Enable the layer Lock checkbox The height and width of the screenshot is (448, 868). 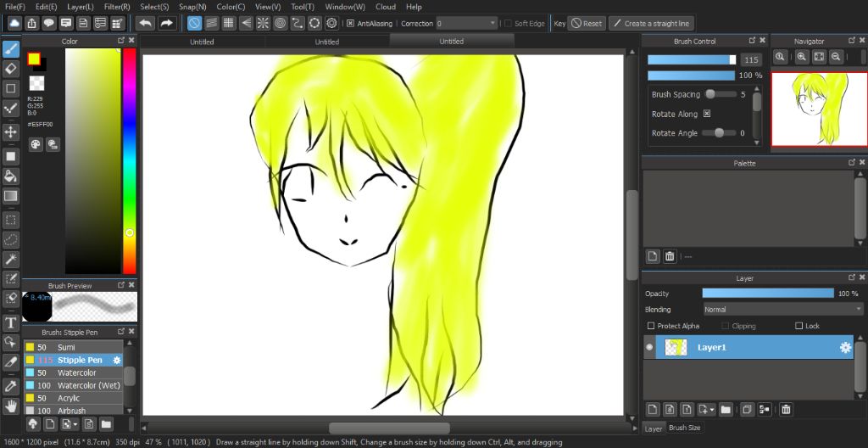point(798,326)
